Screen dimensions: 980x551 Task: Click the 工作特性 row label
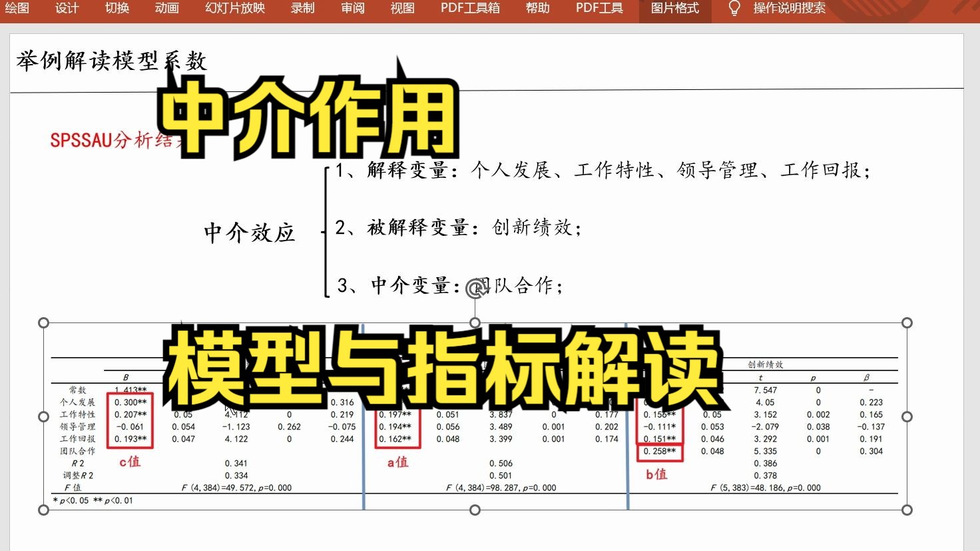click(78, 414)
